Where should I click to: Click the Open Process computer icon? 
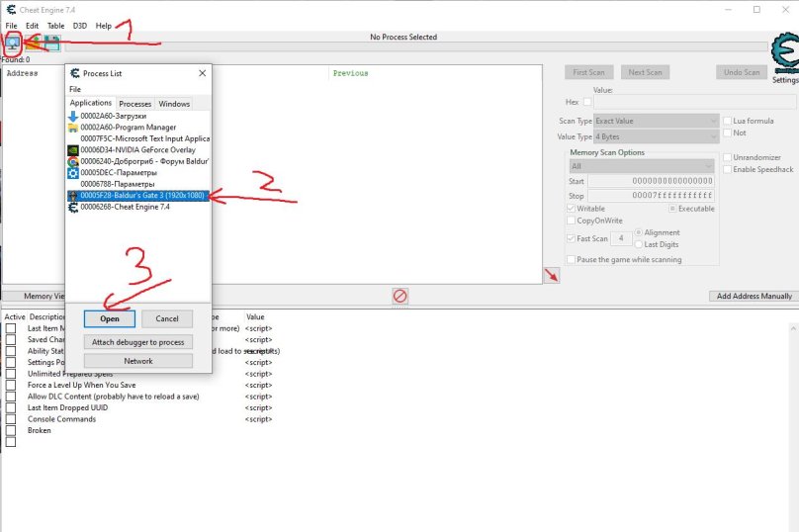[13, 44]
